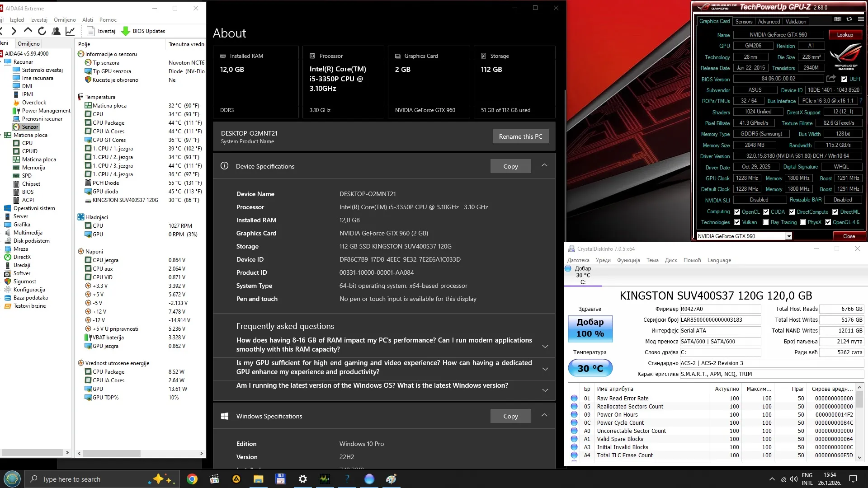The image size is (868, 488).
Task: Click AIDA64 user manager icon
Action: 56,31
